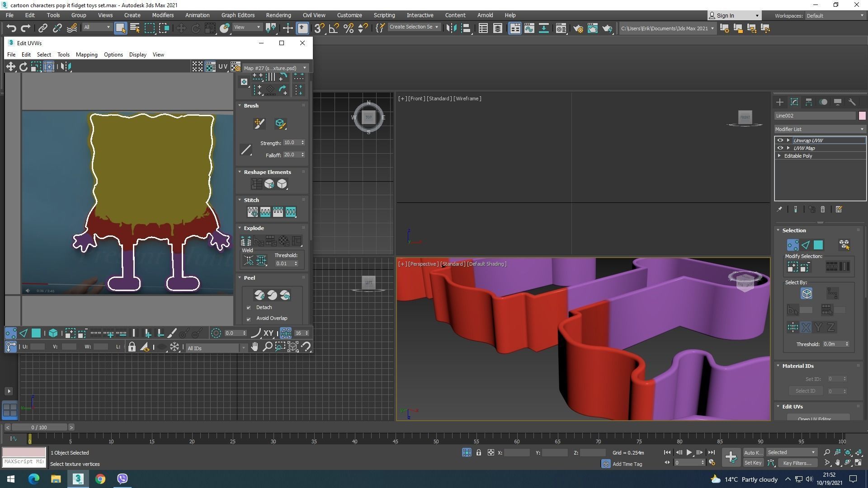The width and height of the screenshot is (868, 488).
Task: Open the Modifier List dropdown
Action: tap(820, 129)
